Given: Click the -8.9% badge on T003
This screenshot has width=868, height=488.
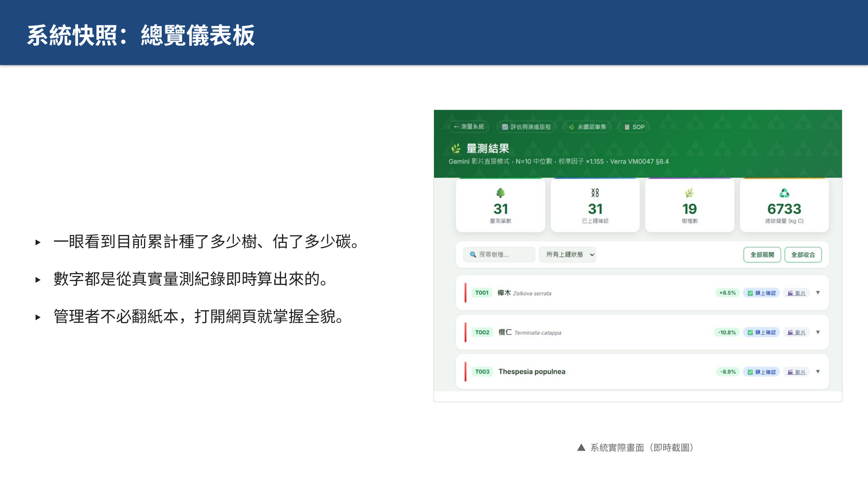Looking at the screenshot, I should click(x=728, y=372).
